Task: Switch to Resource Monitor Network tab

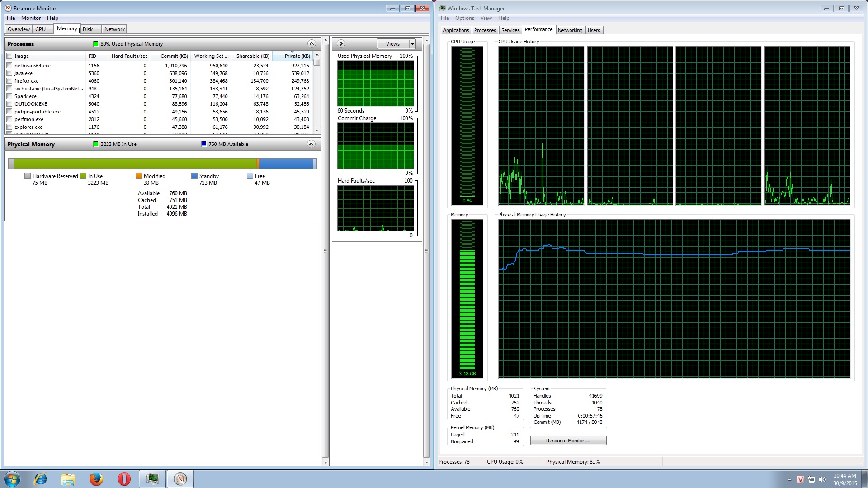Action: [x=114, y=29]
